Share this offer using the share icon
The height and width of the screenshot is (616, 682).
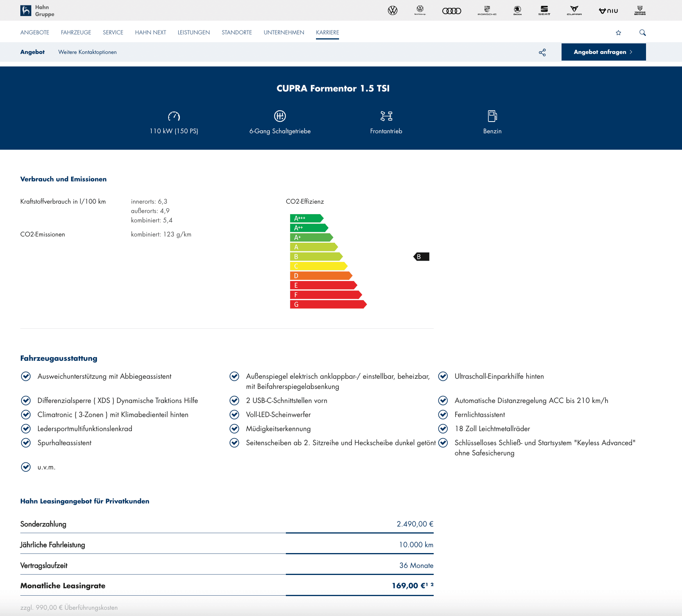pos(542,52)
